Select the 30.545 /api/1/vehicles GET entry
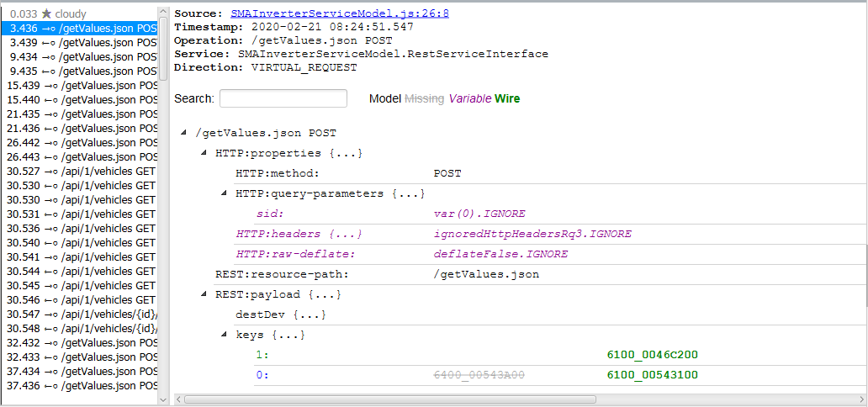868x407 pixels. 80,286
